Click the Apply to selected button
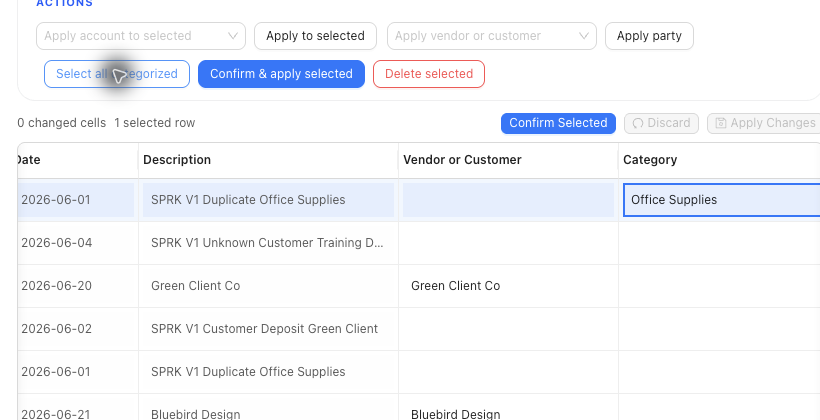The width and height of the screenshot is (820, 420). pos(315,36)
